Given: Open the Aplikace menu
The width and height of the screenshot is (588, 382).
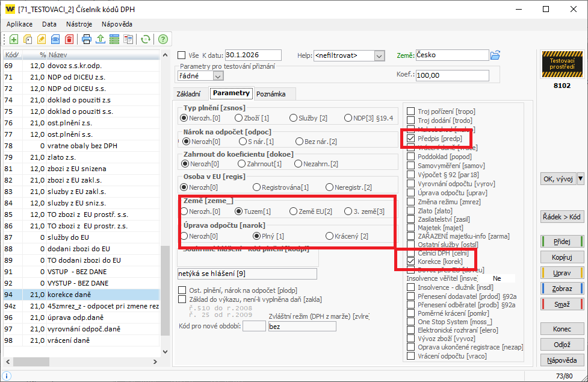Looking at the screenshot, I should coord(19,24).
